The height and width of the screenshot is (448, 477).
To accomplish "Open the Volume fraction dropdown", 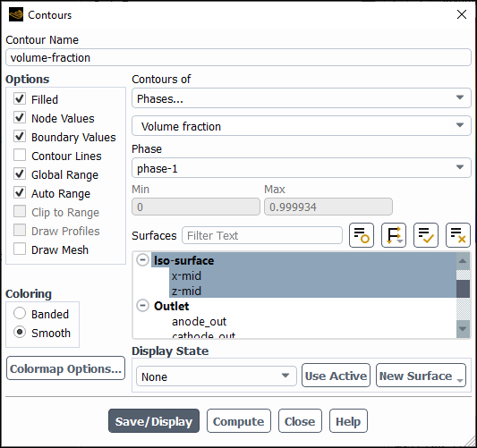I will tap(302, 125).
